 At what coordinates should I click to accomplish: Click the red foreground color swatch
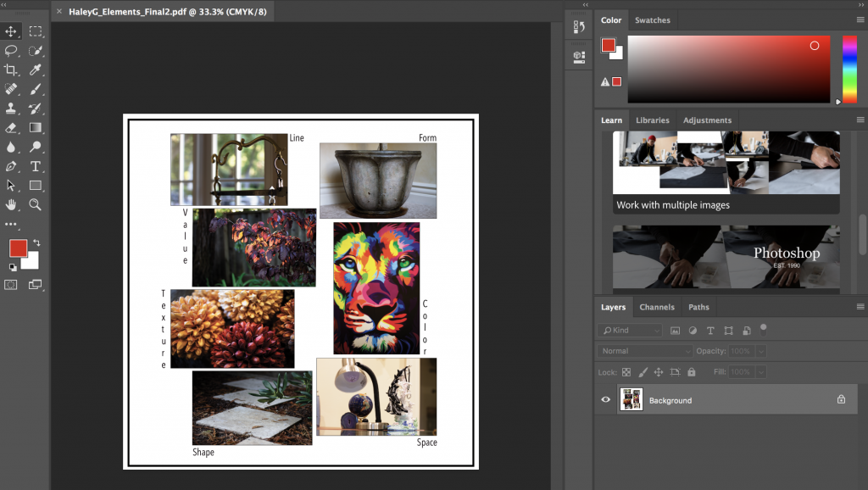(x=20, y=248)
